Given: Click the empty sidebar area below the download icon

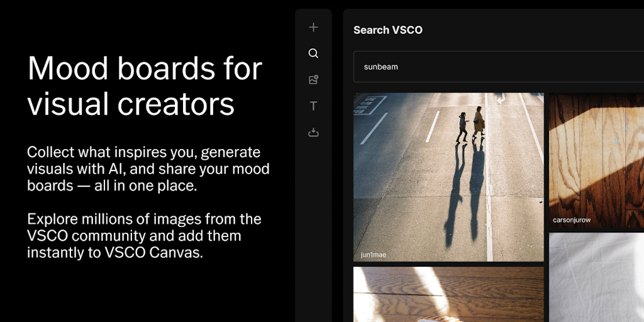Looking at the screenshot, I should coord(313,230).
